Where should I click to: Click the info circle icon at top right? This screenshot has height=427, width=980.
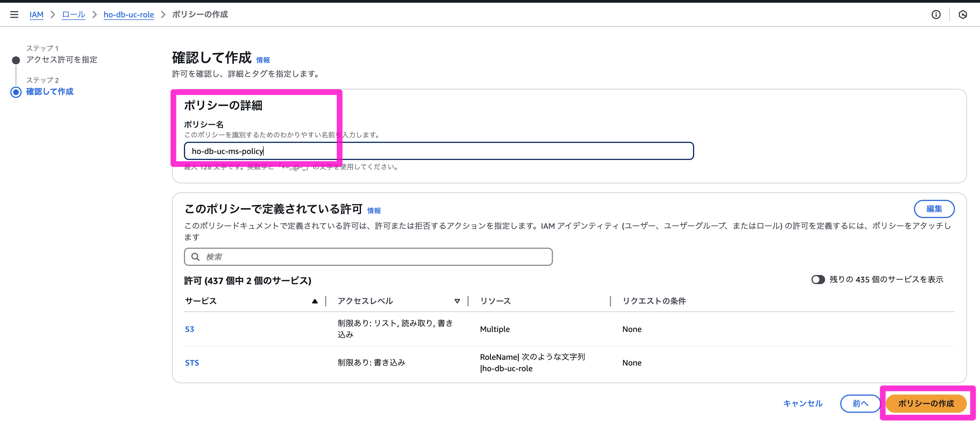936,15
